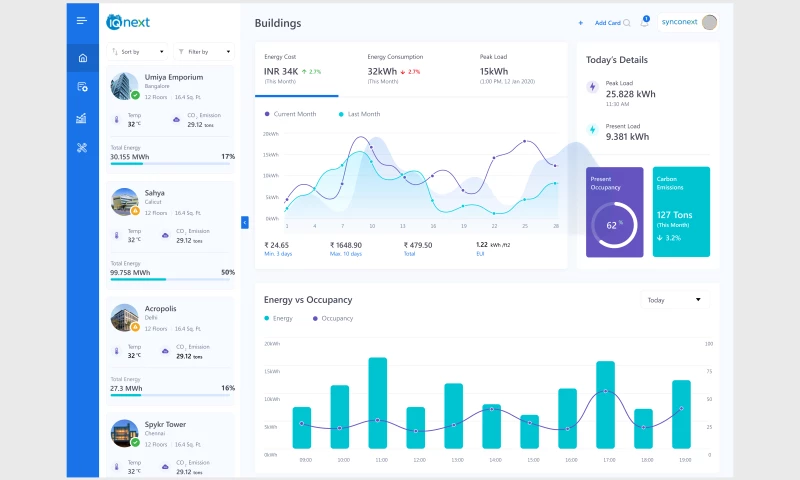Open the notifications bell
Screen dimensions: 800x480
(645, 22)
